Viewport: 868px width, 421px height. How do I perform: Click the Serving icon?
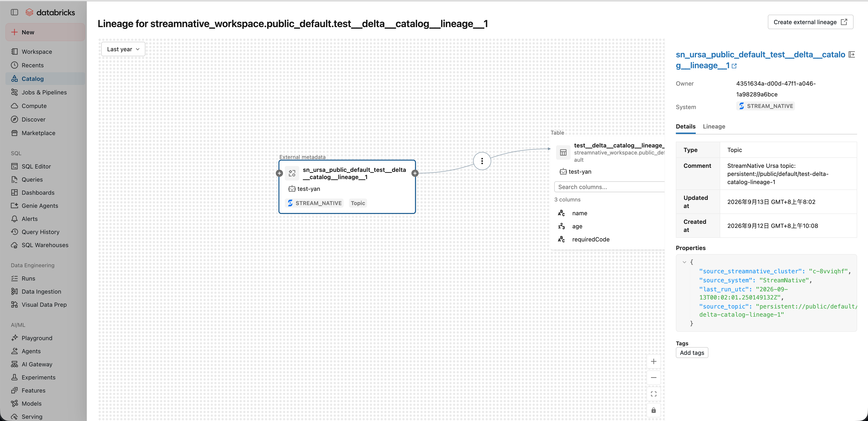coord(14,417)
